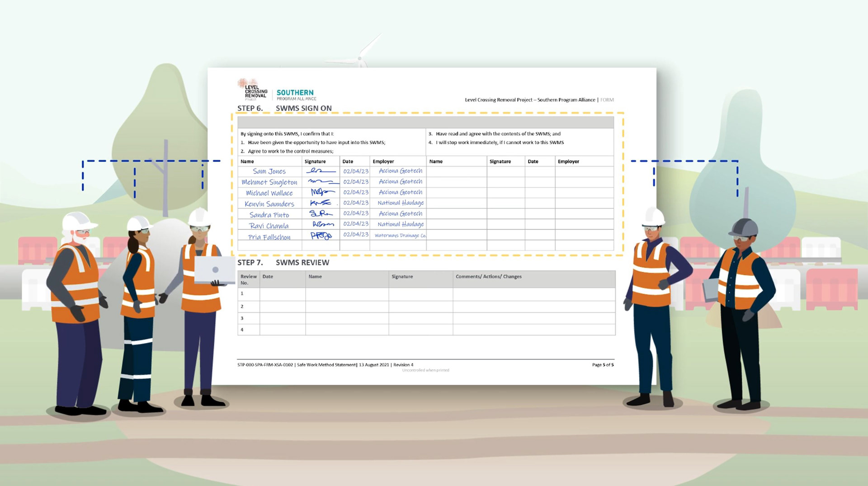Viewport: 868px width, 486px height.
Task: Select Kenvin Saunders's signature
Action: click(321, 203)
